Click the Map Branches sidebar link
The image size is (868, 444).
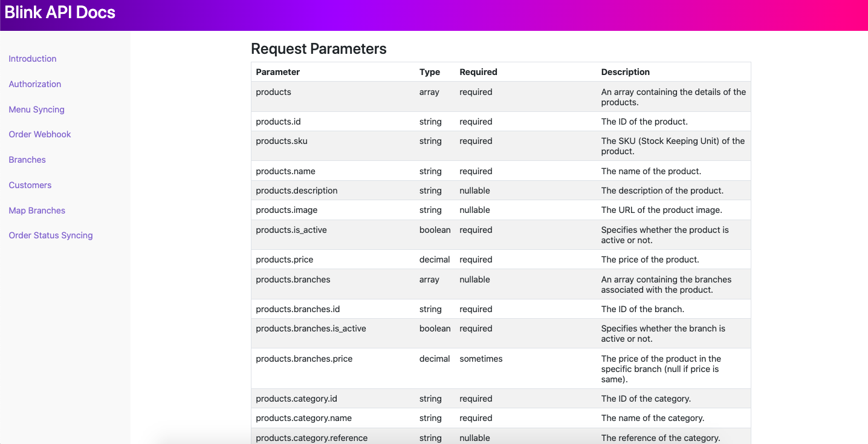click(x=37, y=211)
